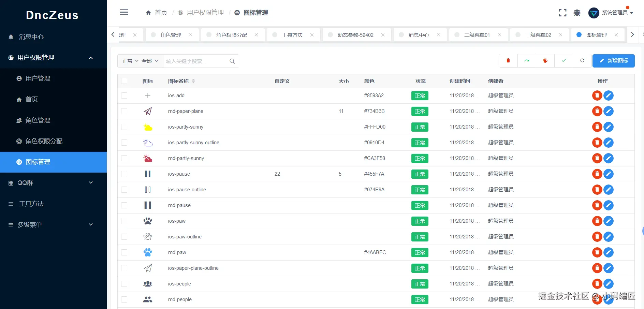Delete the ios-paper-plane-outline row

[x=597, y=268]
